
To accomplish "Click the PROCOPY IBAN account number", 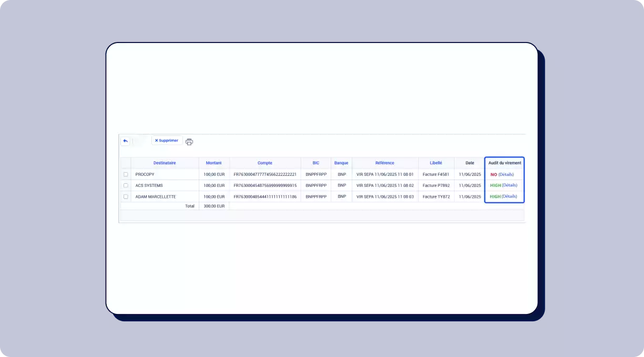I will (265, 174).
